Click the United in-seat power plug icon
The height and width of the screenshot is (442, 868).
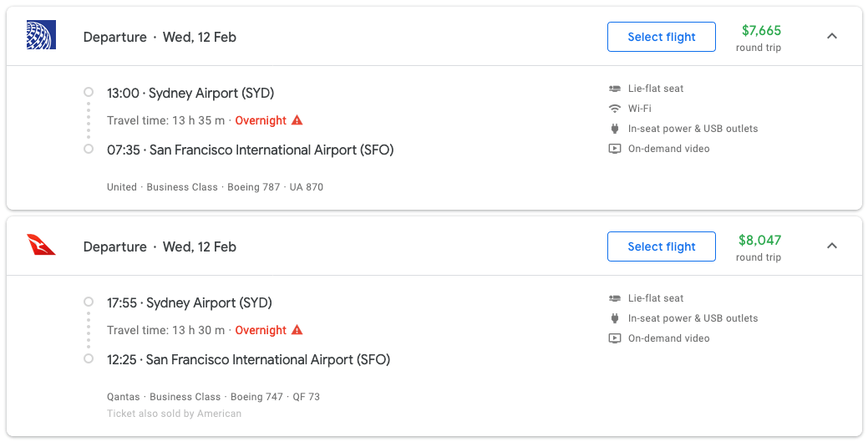[615, 129]
